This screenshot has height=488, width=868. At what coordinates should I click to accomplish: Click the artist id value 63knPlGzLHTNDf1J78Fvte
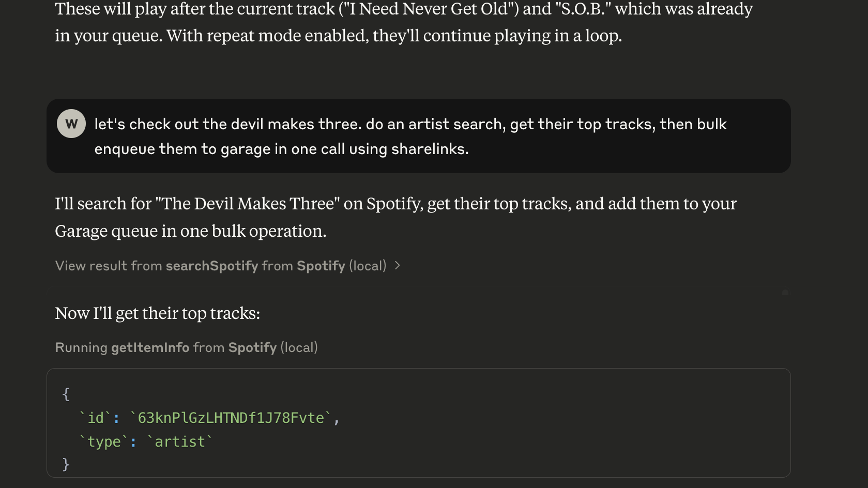pos(231,418)
